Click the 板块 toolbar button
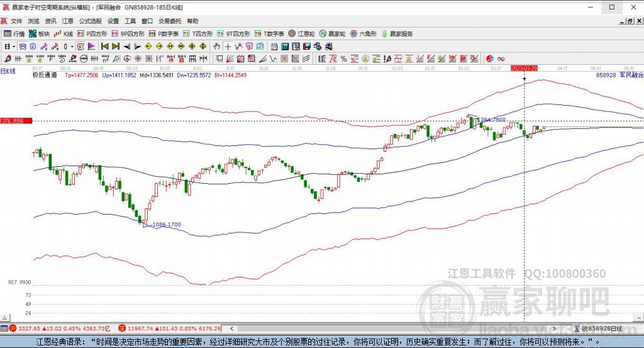 click(40, 34)
